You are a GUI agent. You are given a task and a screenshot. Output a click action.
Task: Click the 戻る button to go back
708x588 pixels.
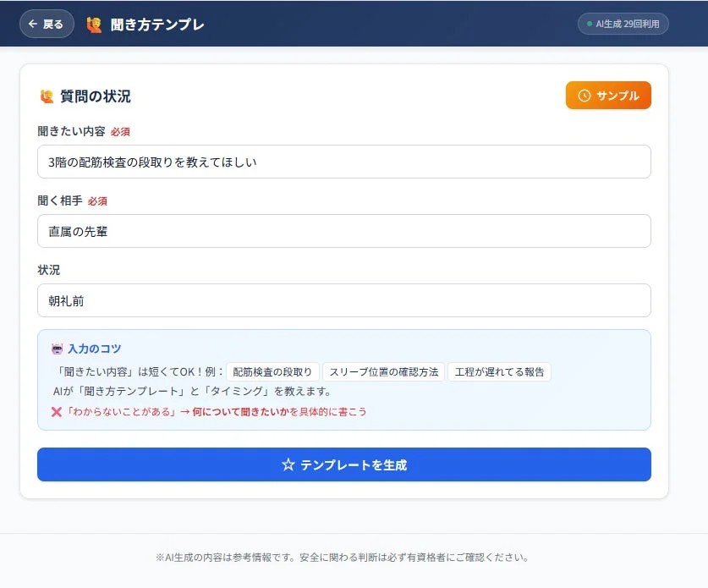(x=47, y=25)
